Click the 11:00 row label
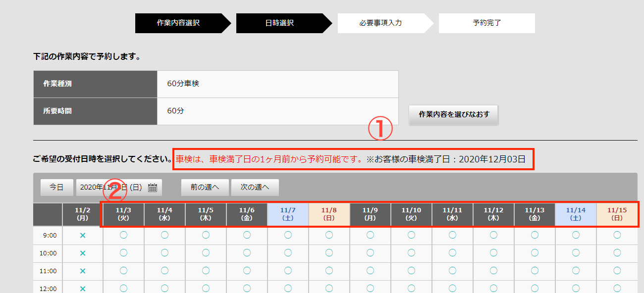 point(48,271)
